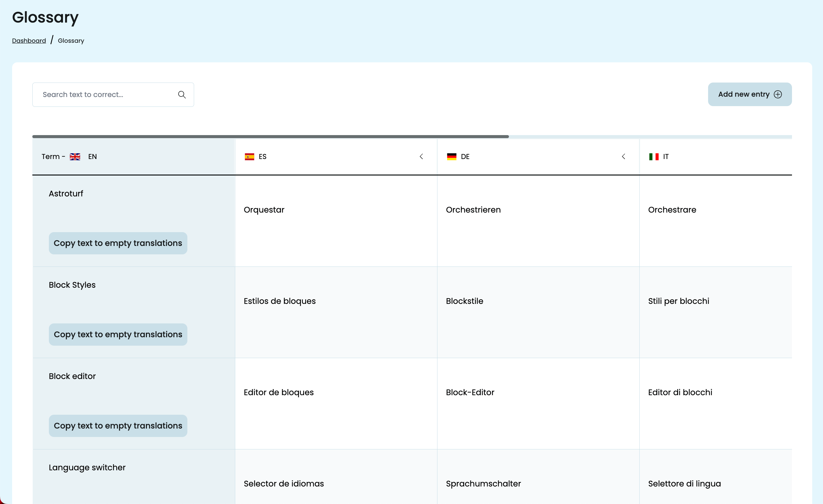Copy Block Styles text to empty translations

coord(118,335)
